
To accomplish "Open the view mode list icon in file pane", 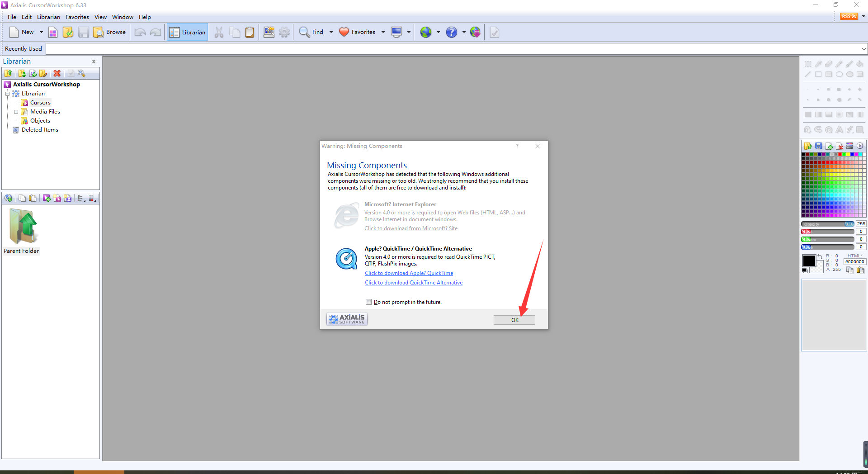I will (x=81, y=198).
